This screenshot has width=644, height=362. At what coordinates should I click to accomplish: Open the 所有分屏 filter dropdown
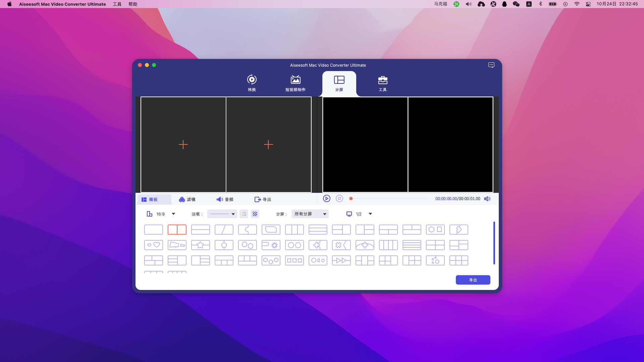tap(310, 214)
